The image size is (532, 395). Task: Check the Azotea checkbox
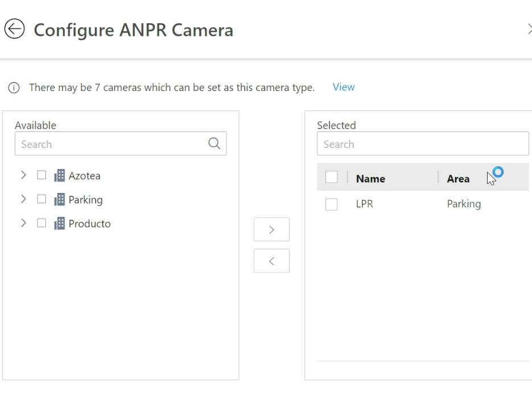(x=41, y=175)
